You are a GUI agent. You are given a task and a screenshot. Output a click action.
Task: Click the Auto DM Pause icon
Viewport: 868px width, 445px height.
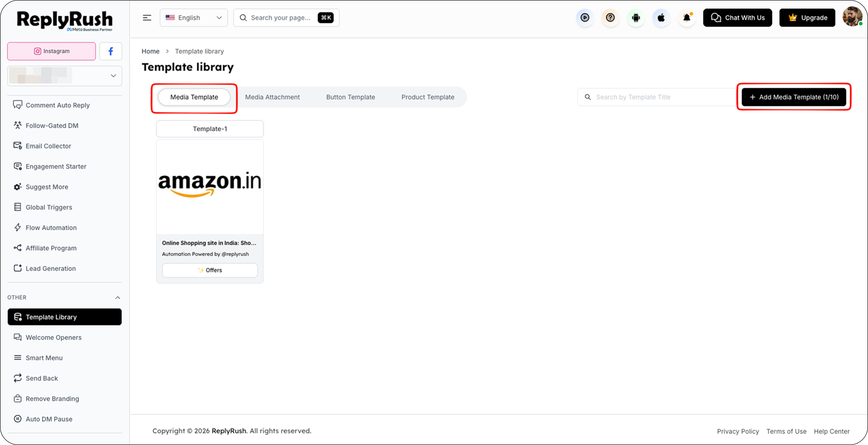[x=18, y=419]
